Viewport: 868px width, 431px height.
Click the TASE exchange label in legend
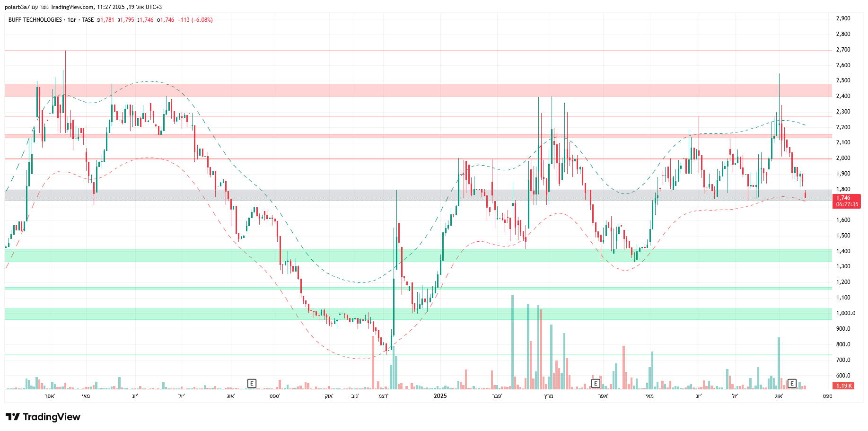click(88, 20)
